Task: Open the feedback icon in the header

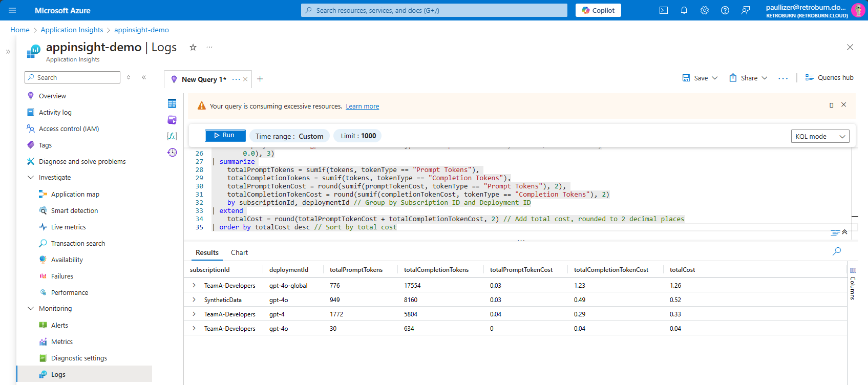Action: [x=746, y=10]
